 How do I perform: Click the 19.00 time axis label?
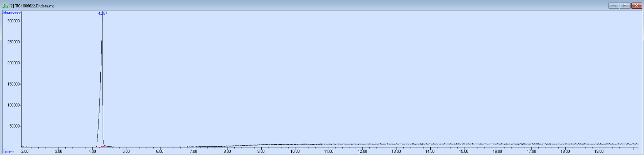pos(599,151)
